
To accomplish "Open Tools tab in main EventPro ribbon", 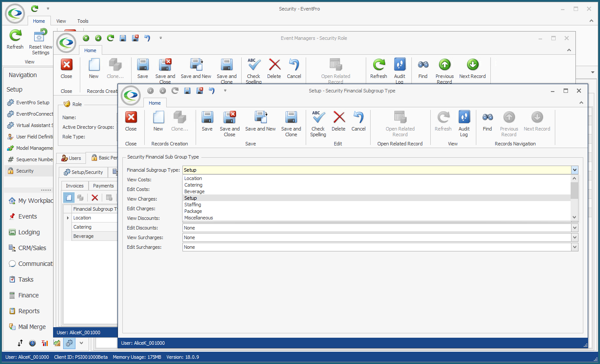I will (83, 21).
